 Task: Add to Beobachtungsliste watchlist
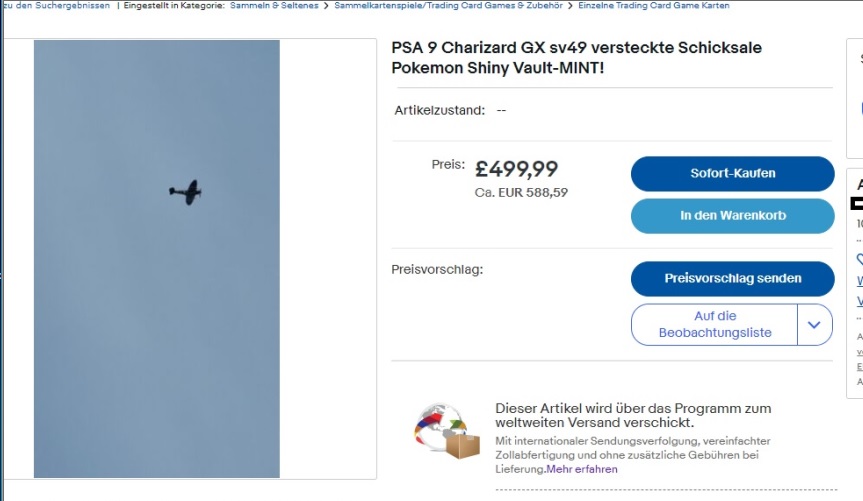(x=714, y=324)
